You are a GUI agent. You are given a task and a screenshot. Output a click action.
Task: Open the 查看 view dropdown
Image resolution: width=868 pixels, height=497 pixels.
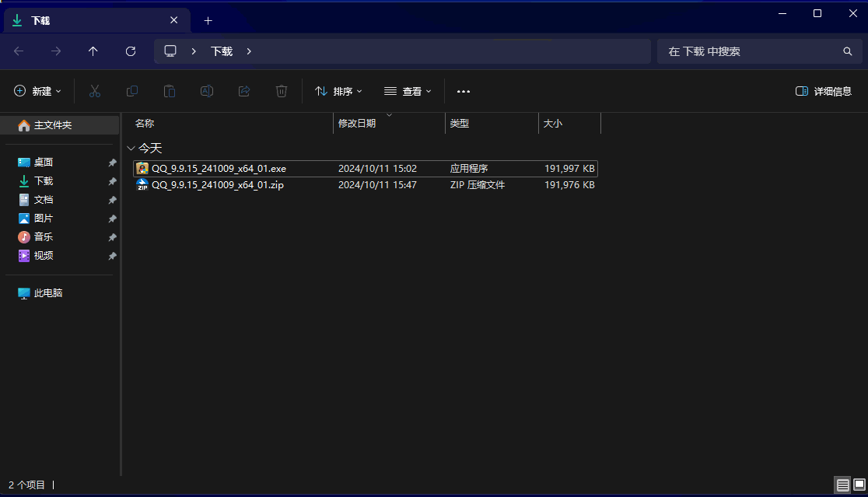coord(408,91)
